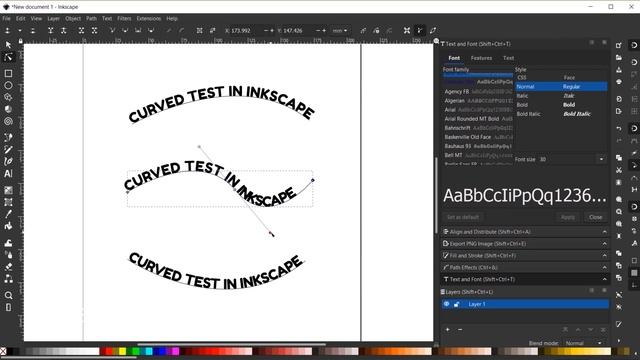Viewport: 640px width, 360px height.
Task: Toggle show path outline button in toolbar
Action: coord(433,31)
